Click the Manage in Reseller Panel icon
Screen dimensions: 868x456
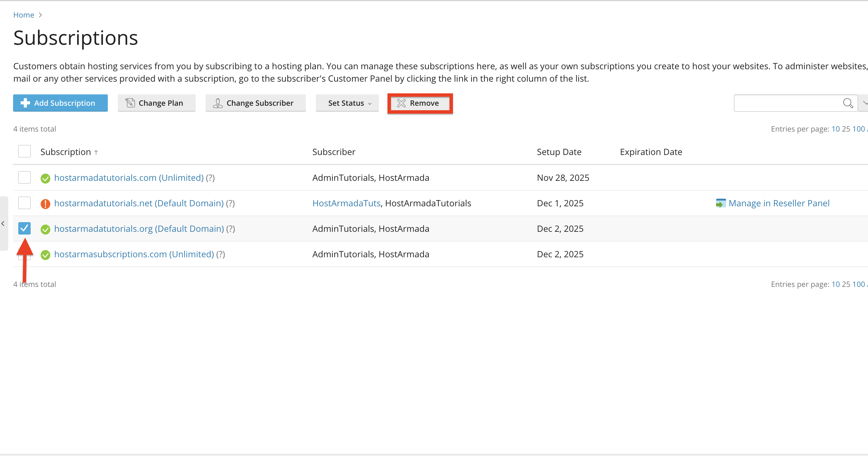click(x=721, y=204)
